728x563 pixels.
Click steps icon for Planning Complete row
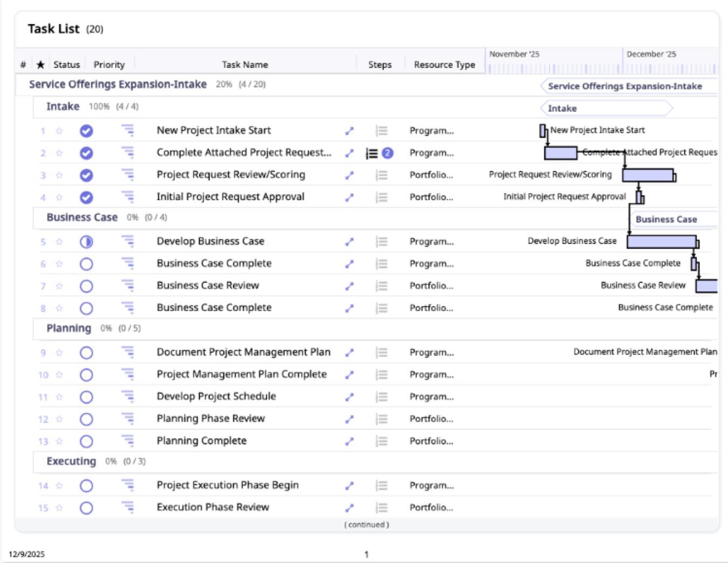pos(382,441)
